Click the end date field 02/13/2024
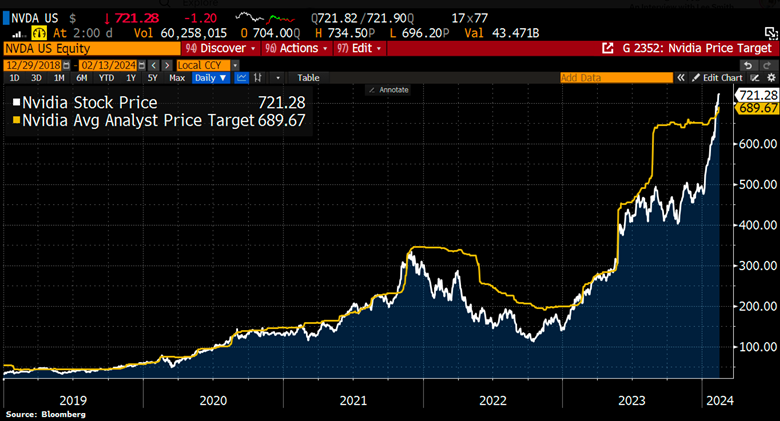The width and height of the screenshot is (780, 421). (108, 66)
